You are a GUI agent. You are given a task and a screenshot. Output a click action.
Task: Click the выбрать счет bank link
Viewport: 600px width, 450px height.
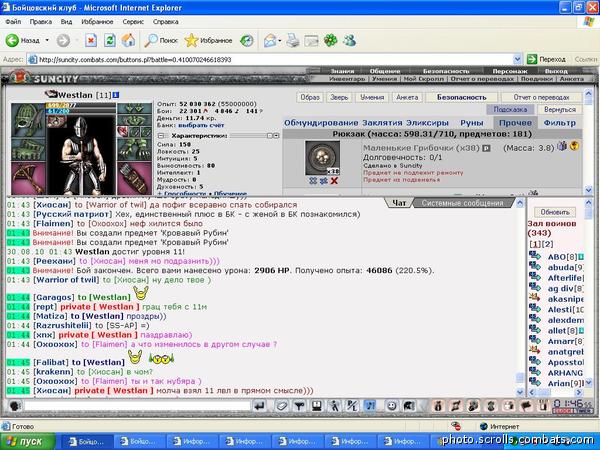(201, 125)
